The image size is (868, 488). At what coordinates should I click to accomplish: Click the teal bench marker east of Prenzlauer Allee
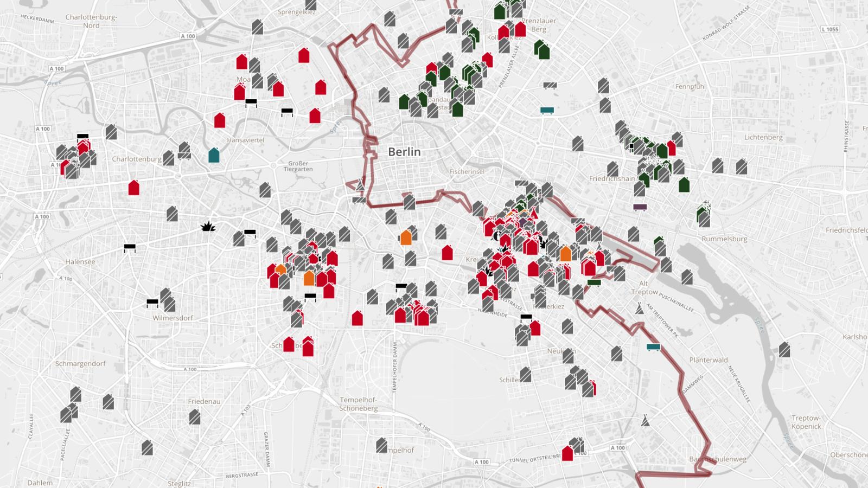pos(547,111)
